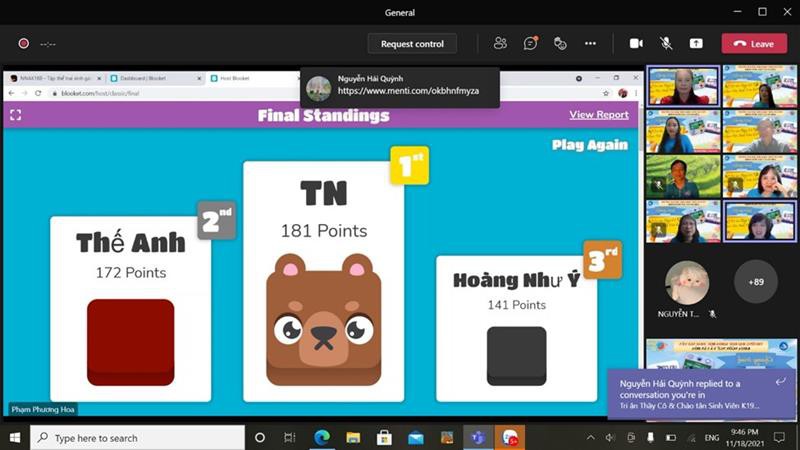
Task: Open the participants panel in Teams
Action: 500,43
